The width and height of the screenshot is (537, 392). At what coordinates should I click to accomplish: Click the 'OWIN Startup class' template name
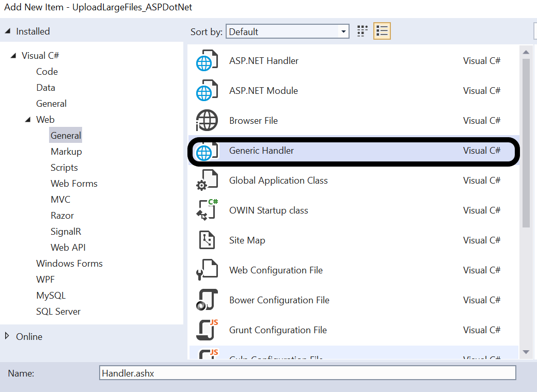click(268, 210)
